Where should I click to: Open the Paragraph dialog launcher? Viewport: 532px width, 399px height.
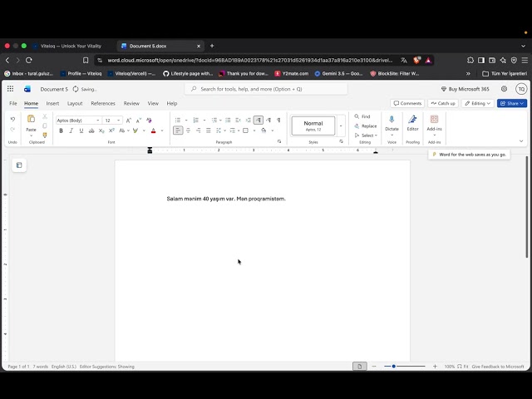click(x=279, y=141)
